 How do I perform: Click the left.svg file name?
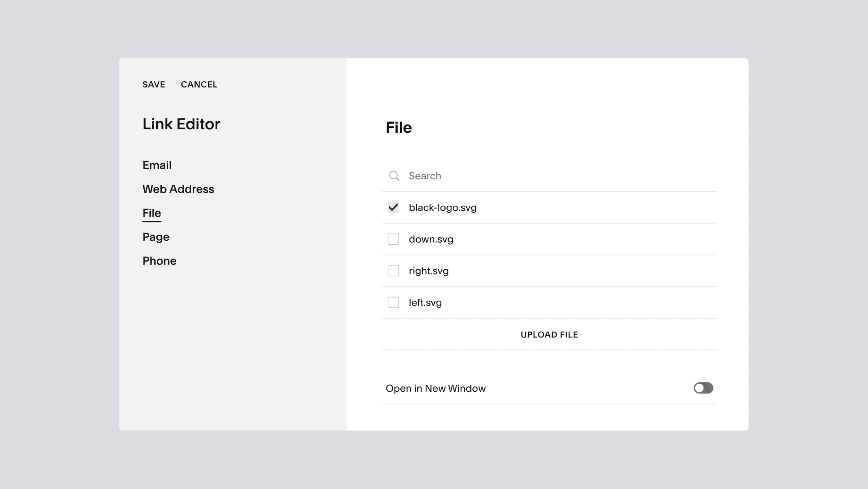[425, 302]
